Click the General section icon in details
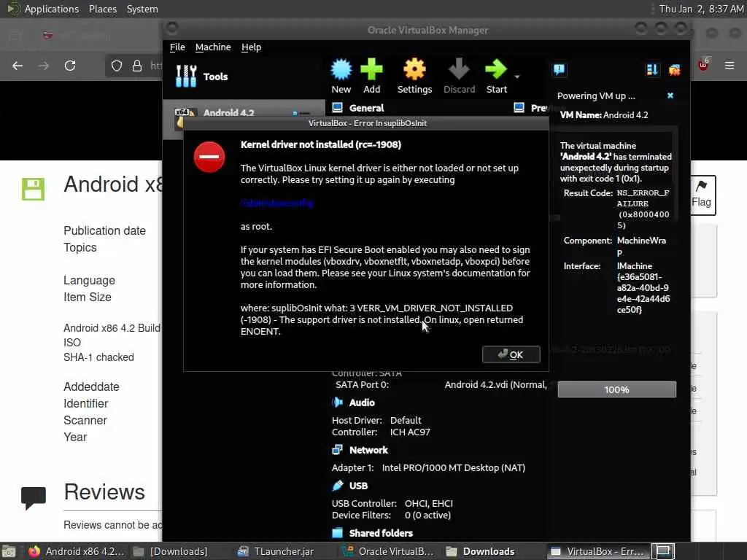Screen dimensions: 747x560 [337, 108]
